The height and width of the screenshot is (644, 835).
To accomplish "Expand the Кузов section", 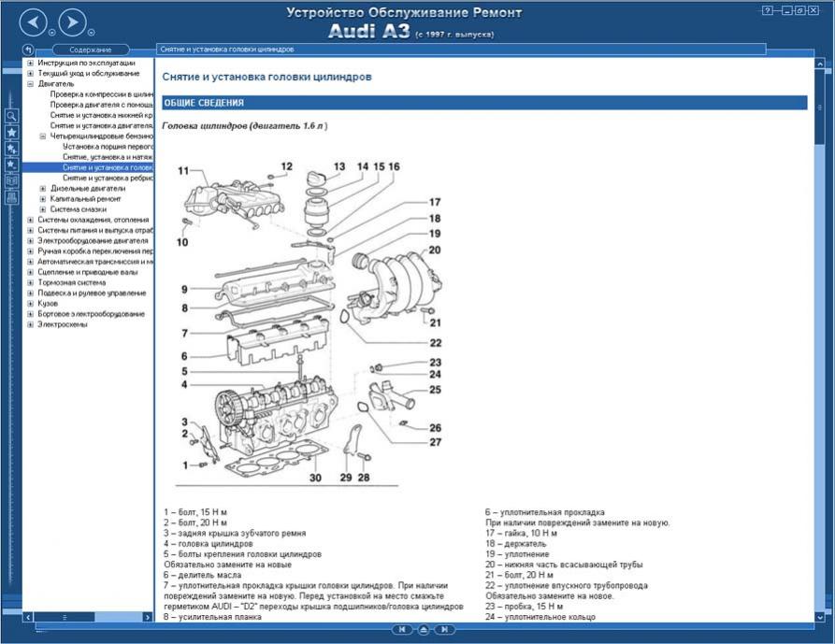I will point(30,304).
